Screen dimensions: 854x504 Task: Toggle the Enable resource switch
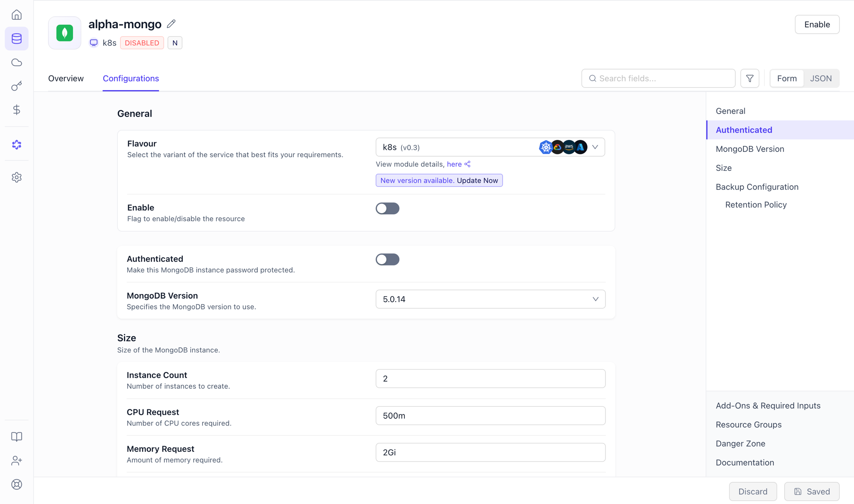point(387,208)
